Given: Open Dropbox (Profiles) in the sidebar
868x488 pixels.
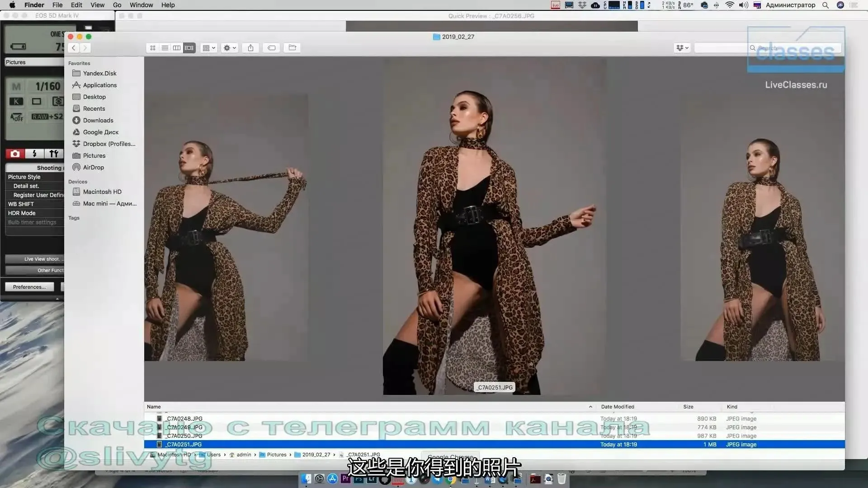Looking at the screenshot, I should coord(108,144).
